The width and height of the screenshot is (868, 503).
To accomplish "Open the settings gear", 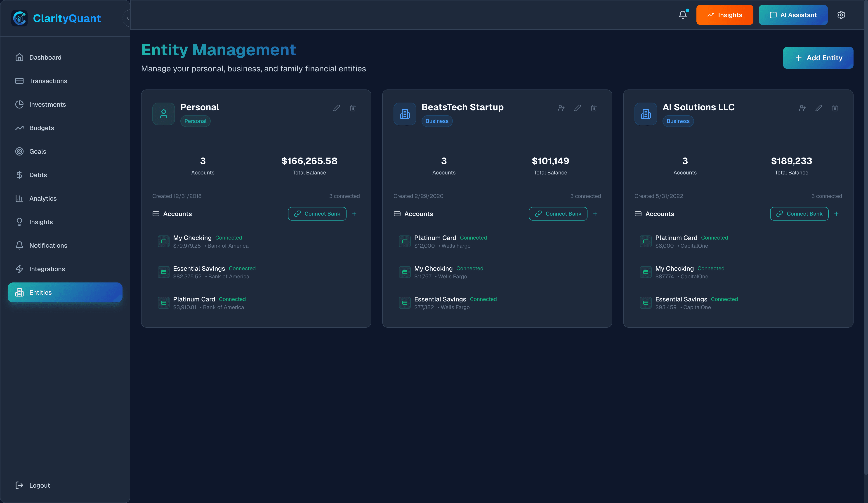I will click(841, 15).
